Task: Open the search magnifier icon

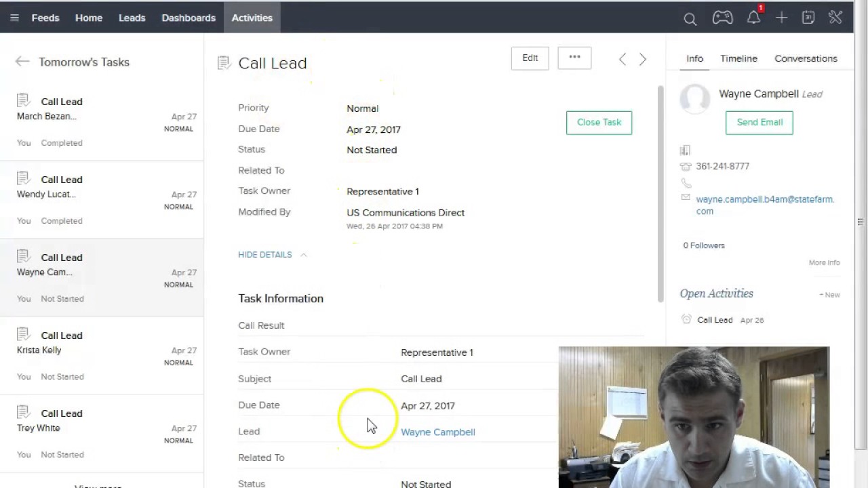Action: pyautogui.click(x=690, y=19)
